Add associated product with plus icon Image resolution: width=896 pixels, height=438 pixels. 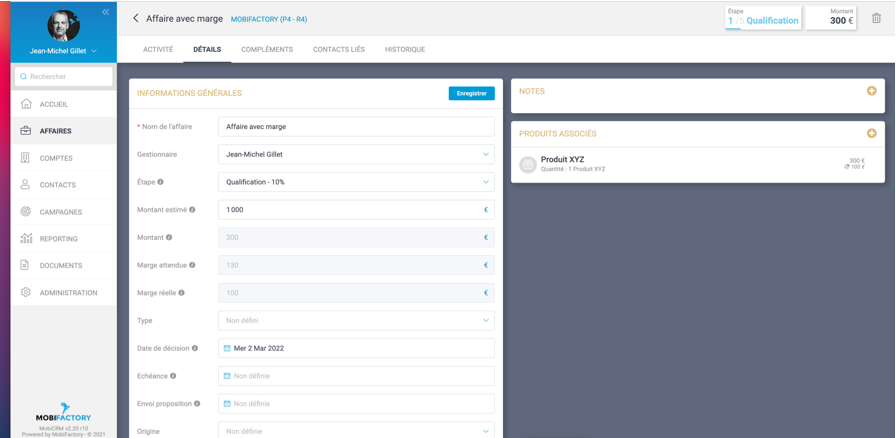point(871,133)
